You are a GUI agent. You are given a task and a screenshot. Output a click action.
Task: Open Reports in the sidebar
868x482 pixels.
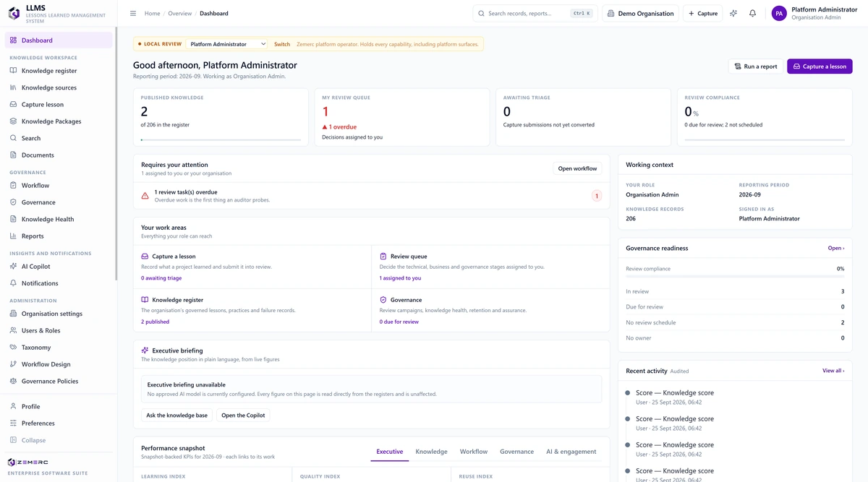click(x=58, y=236)
